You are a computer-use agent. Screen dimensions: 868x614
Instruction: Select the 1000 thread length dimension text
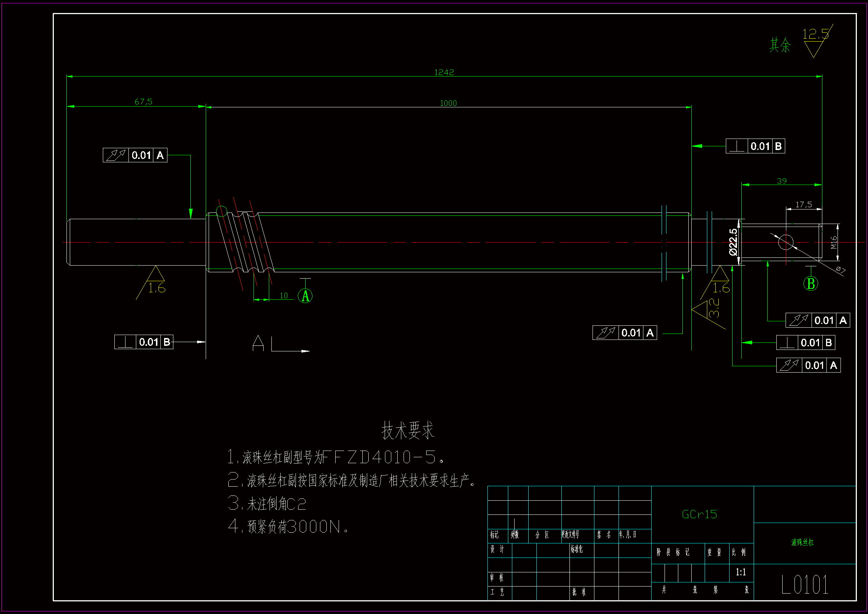point(448,103)
